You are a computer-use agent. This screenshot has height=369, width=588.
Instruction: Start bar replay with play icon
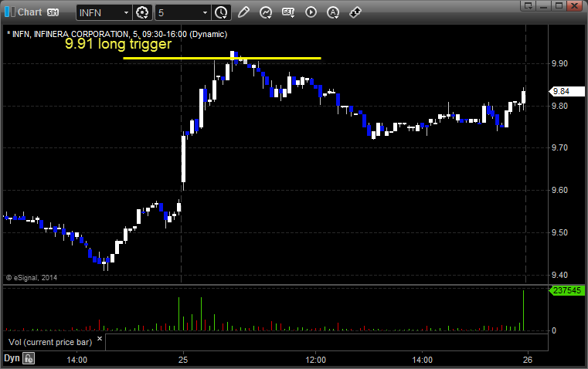[x=311, y=12]
